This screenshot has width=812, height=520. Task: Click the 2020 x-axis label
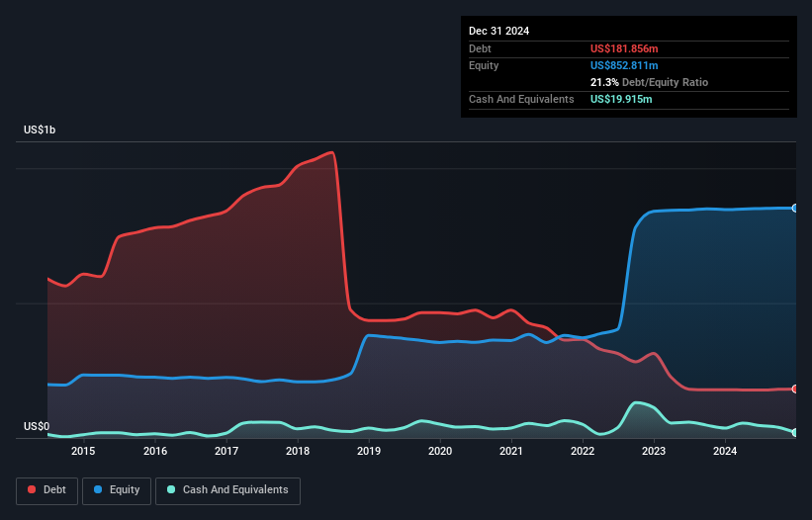point(440,451)
